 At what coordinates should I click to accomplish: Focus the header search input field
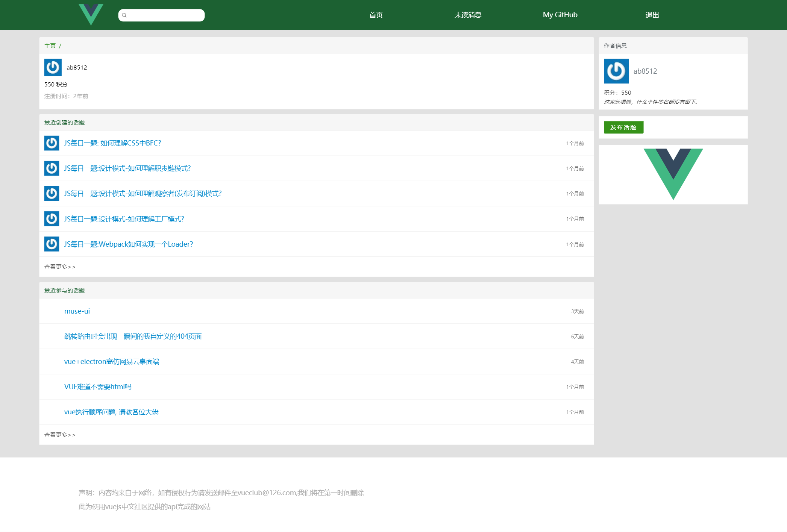[165, 15]
